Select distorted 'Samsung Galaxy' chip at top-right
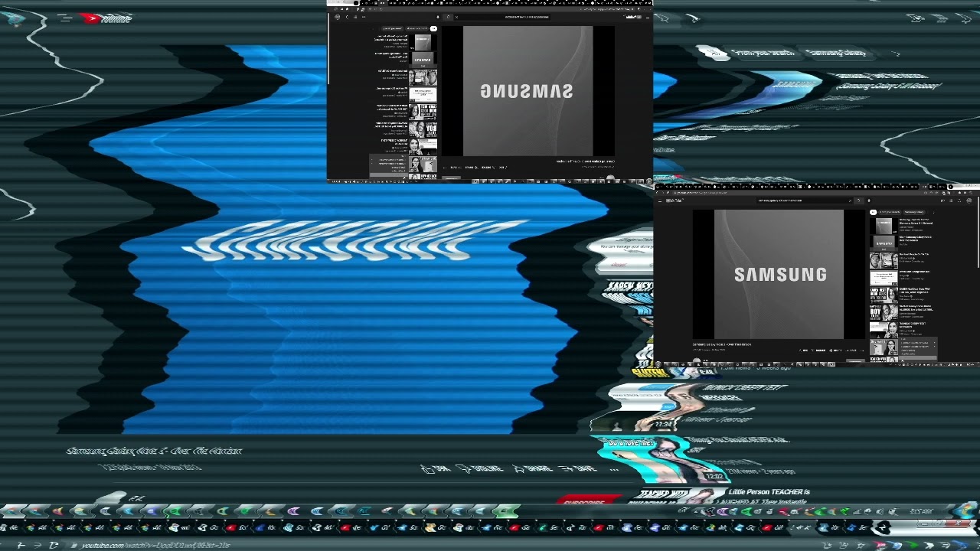The image size is (980, 551). pos(837,53)
